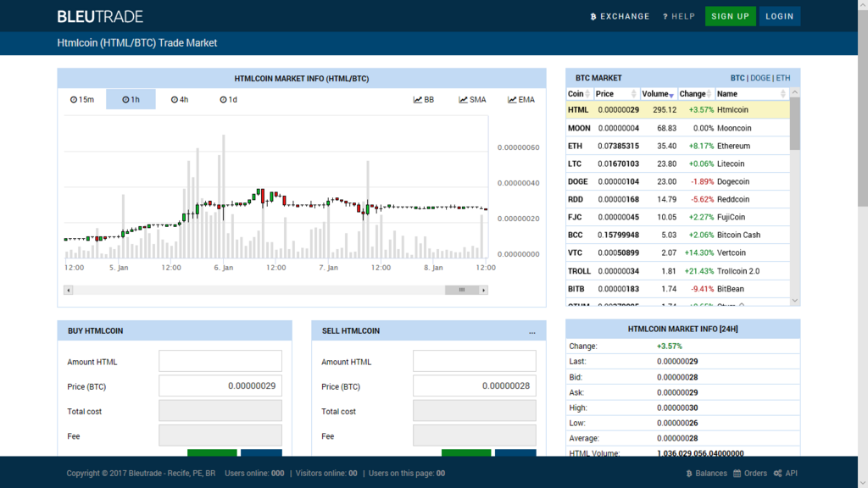868x488 pixels.
Task: Open Balances in the footer
Action: [x=706, y=473]
